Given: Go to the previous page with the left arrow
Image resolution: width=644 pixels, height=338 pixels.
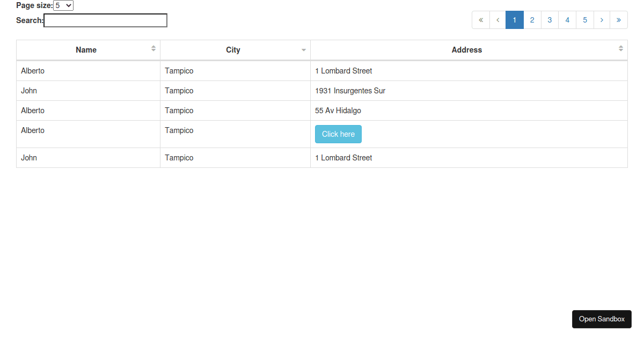Looking at the screenshot, I should [497, 19].
